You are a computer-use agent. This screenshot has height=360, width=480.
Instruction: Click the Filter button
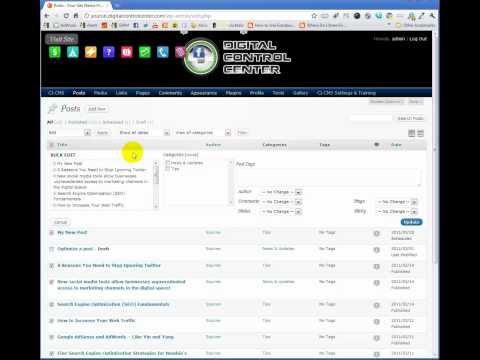tap(242, 133)
